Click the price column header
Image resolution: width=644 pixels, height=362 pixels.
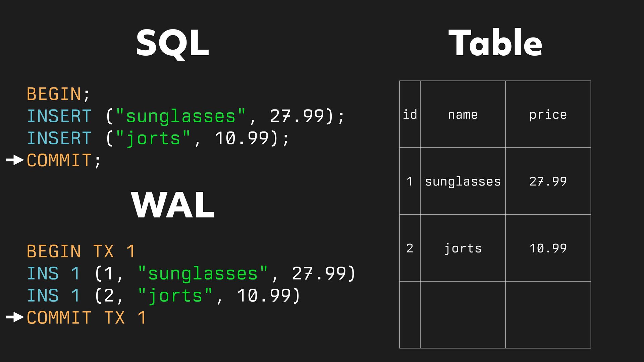548,115
